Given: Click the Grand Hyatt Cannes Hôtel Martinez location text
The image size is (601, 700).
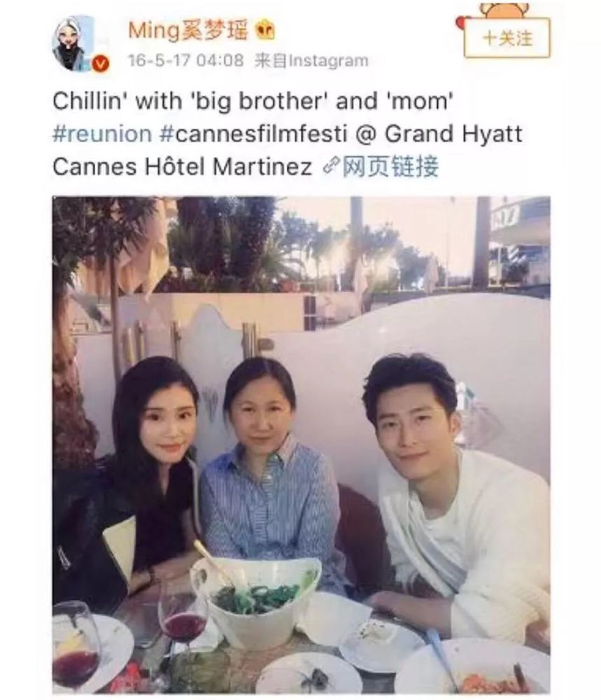Looking at the screenshot, I should pos(288,150).
